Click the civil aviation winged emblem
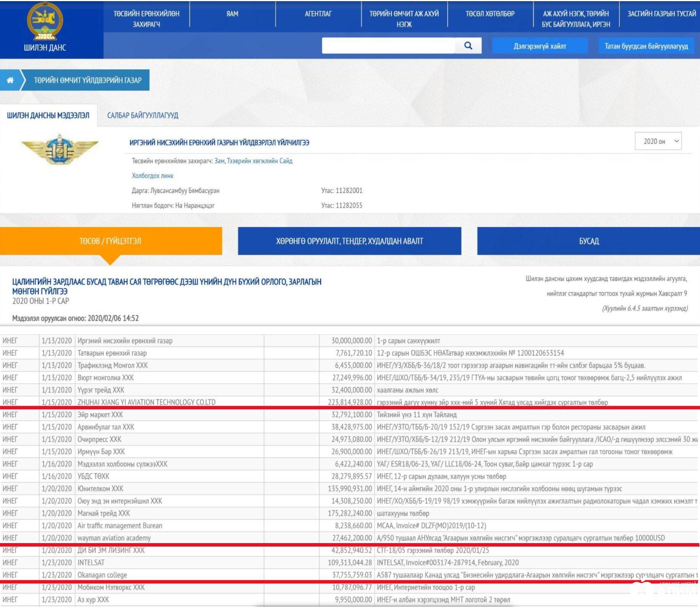 pos(60,150)
